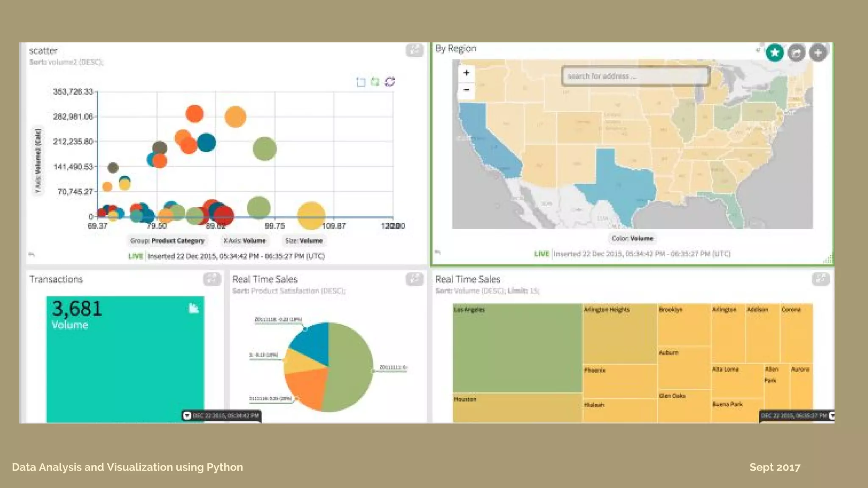
Task: Click the share button on By Region widget
Action: pos(796,53)
